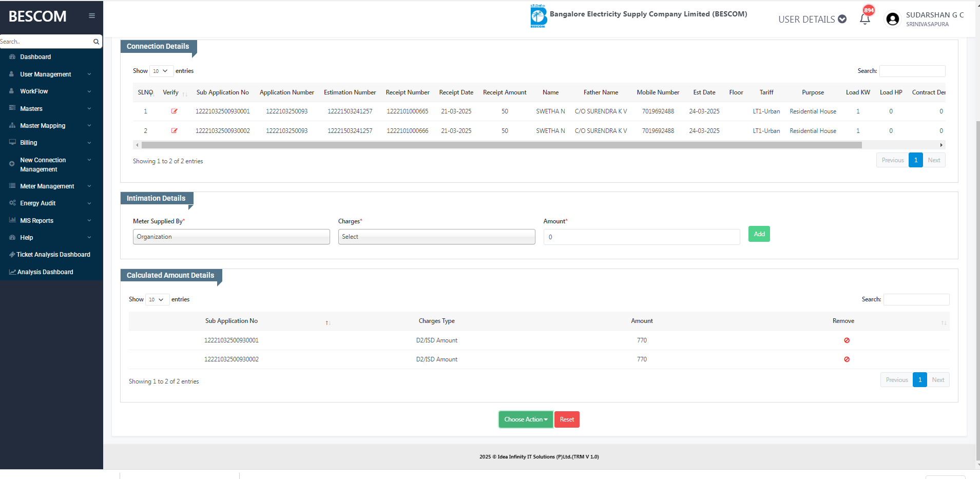
Task: Open the Meter Supplied By dropdown
Action: [231, 237]
